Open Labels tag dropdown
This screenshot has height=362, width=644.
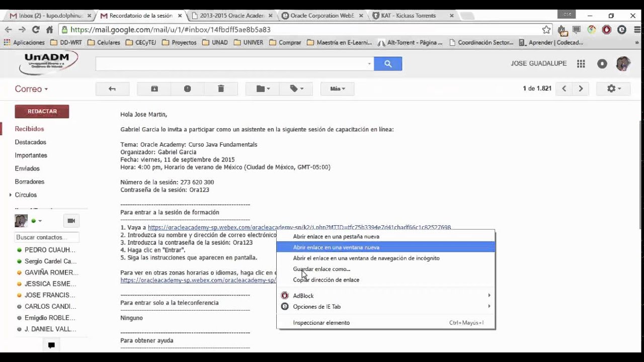click(x=296, y=88)
